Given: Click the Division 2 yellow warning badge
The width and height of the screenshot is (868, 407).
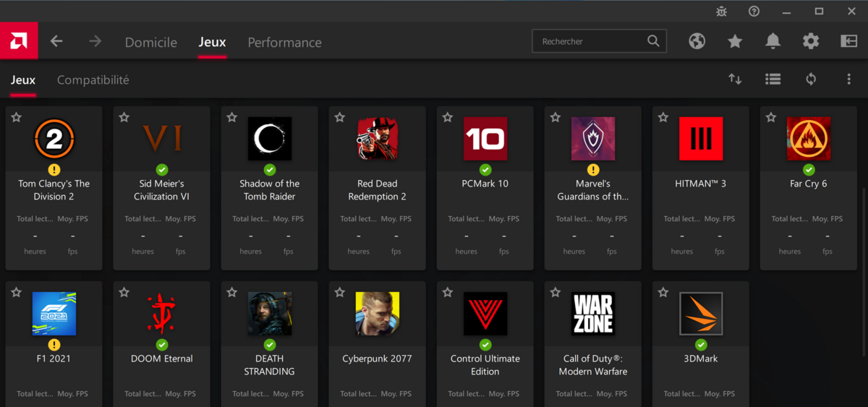Looking at the screenshot, I should pyautogui.click(x=54, y=170).
